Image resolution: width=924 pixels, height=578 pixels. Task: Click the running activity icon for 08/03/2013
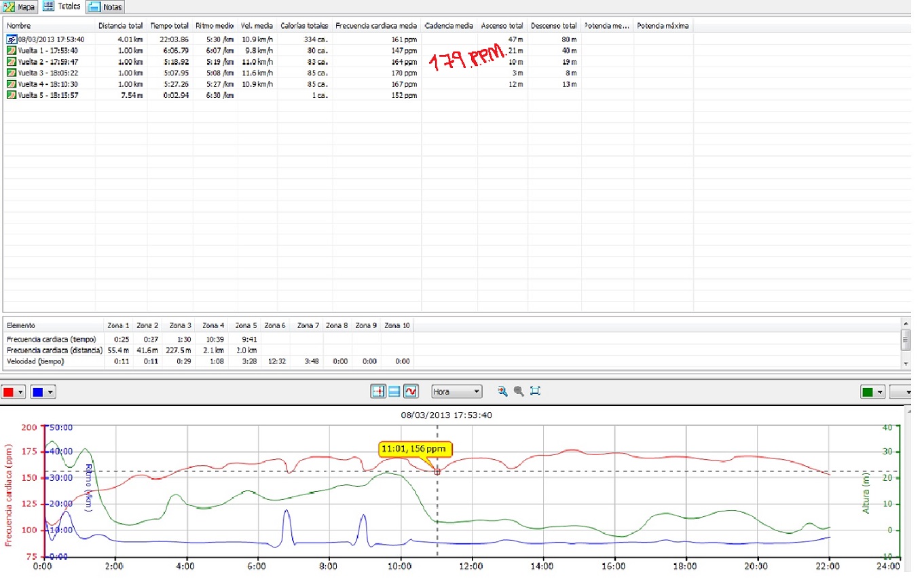(x=11, y=39)
